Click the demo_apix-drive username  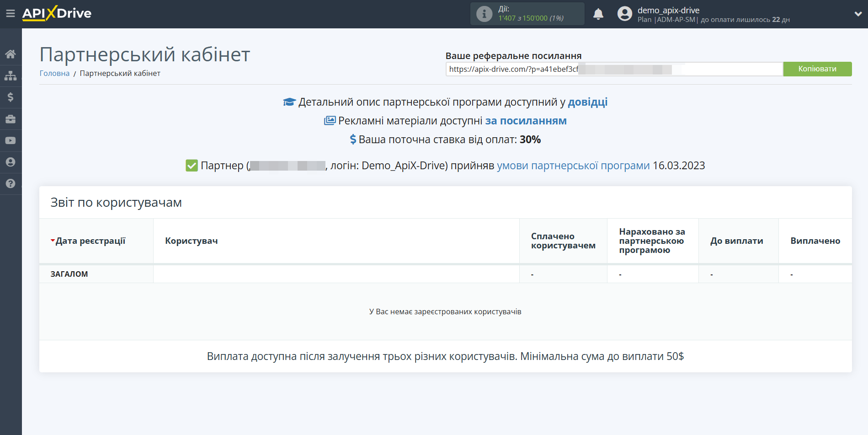(x=668, y=10)
